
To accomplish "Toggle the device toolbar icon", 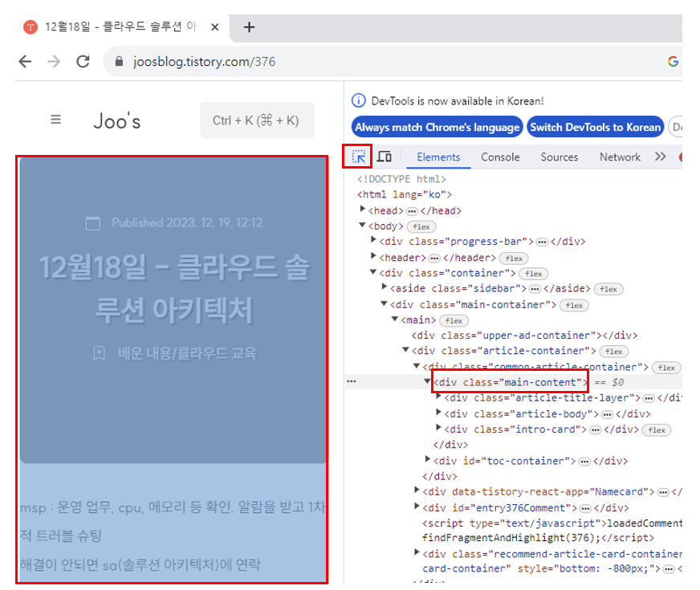I will [385, 157].
